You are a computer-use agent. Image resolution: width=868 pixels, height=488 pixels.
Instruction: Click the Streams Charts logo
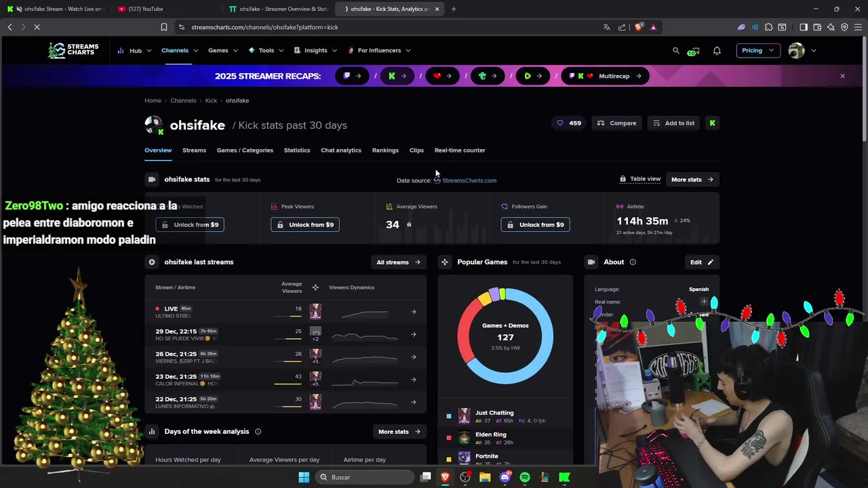[73, 50]
